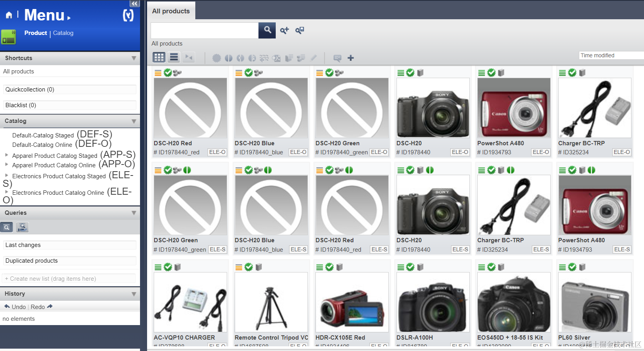Collapse the Queries section

(x=134, y=213)
